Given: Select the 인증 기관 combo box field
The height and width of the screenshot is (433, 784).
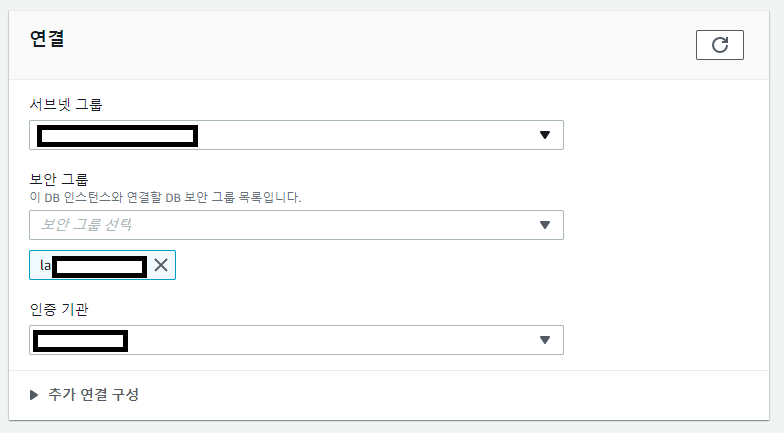Looking at the screenshot, I should pyautogui.click(x=296, y=340).
